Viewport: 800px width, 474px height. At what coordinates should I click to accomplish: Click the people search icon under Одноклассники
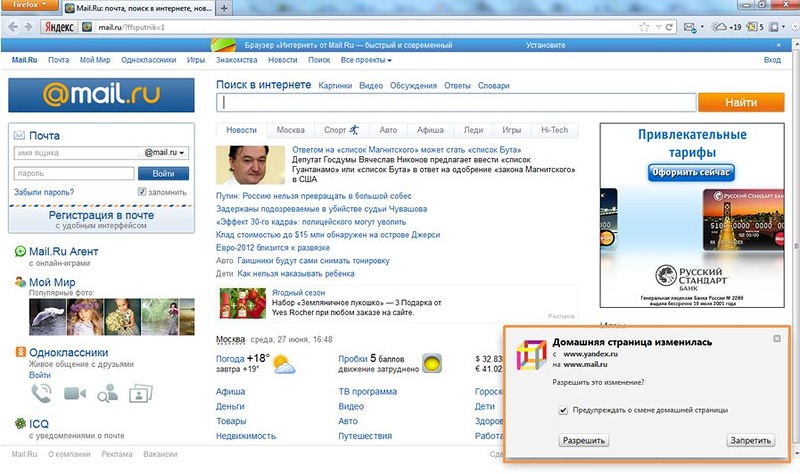[x=108, y=393]
